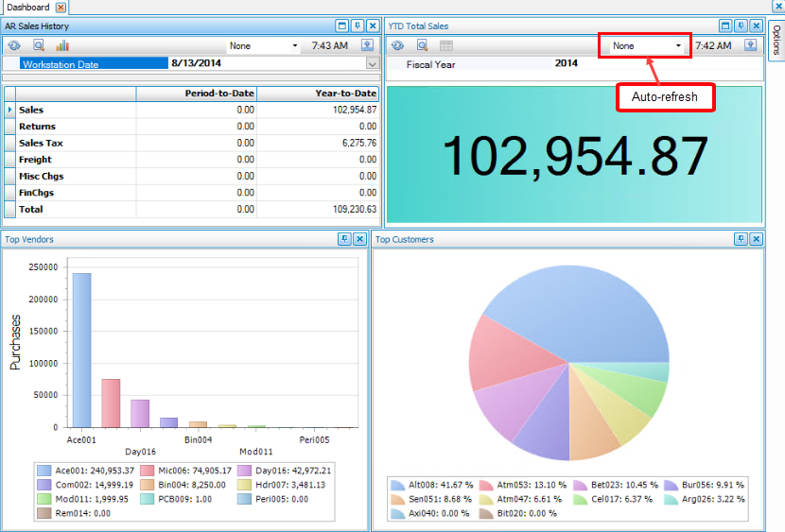Toggle pin on AR Sales History panel
Viewport: 785px width, 532px height.
[358, 26]
